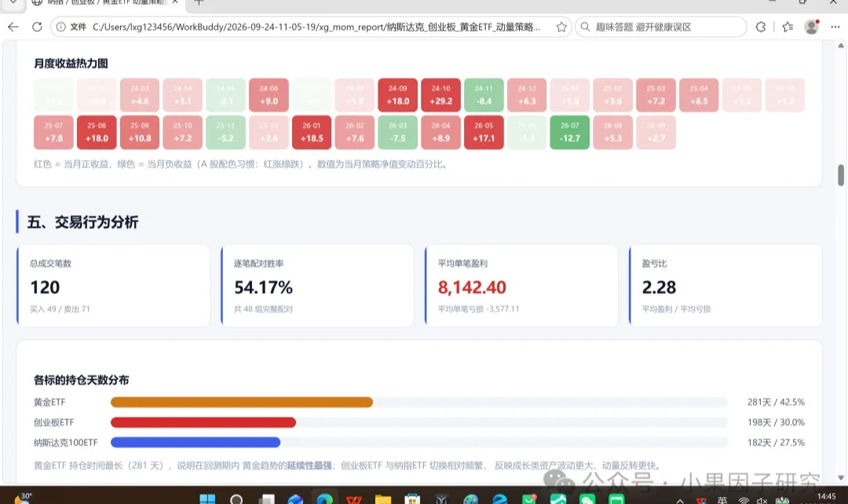
Task: Click the 26-03 heatmap cell -7.5
Action: (x=397, y=132)
